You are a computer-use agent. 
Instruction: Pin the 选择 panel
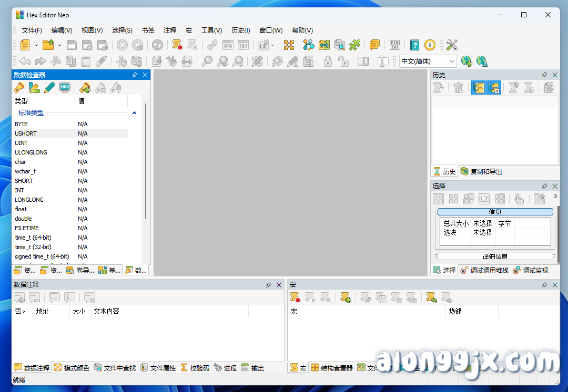[x=545, y=185]
